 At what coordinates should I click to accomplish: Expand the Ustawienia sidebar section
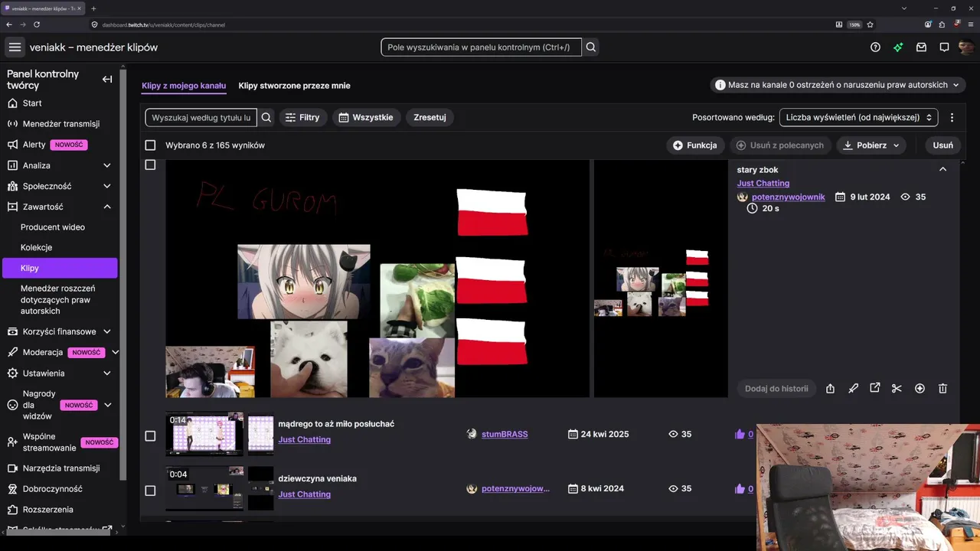[107, 373]
